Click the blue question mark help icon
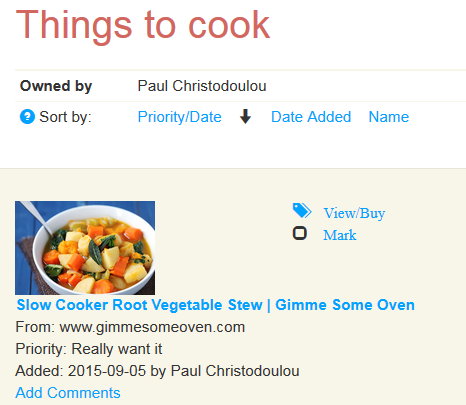The width and height of the screenshot is (466, 405). (27, 117)
